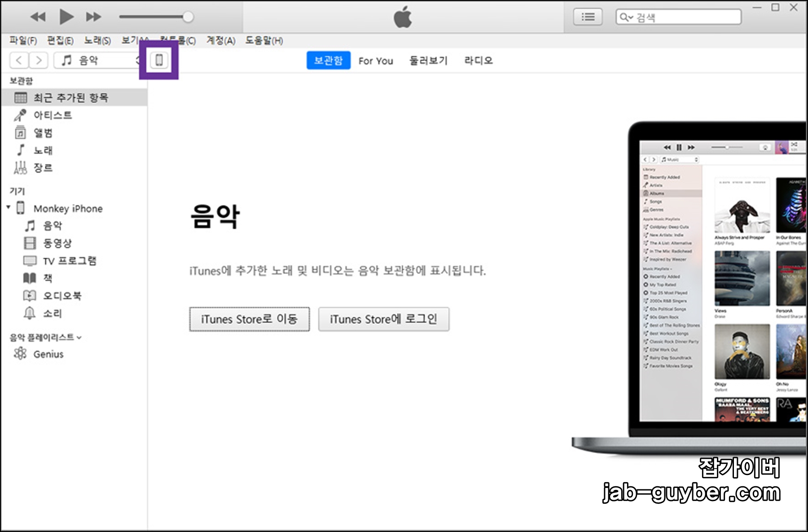Open the 편집(E) menu
Image resolution: width=808 pixels, height=532 pixels.
coord(60,40)
